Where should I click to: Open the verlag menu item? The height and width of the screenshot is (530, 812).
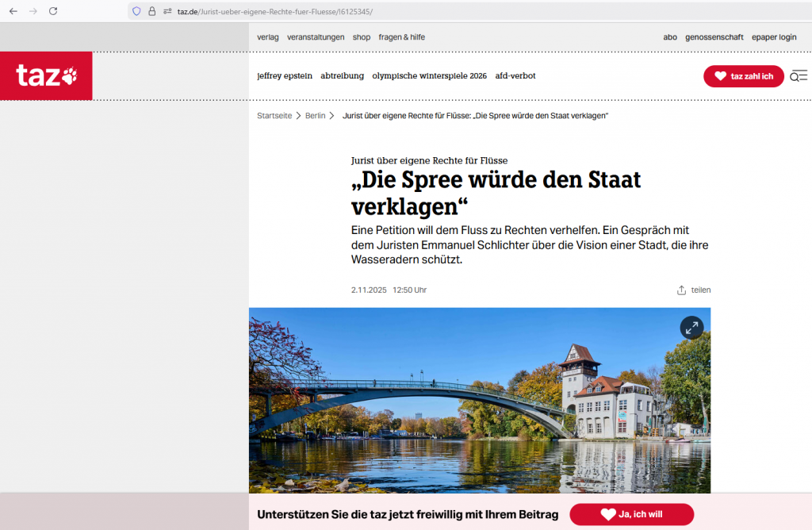click(268, 37)
